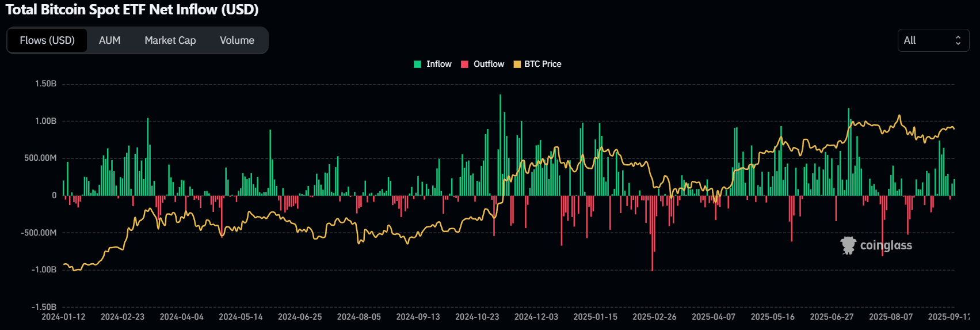Select the Flows (USD) tab
Viewport: 980px width, 330px height.
(47, 40)
